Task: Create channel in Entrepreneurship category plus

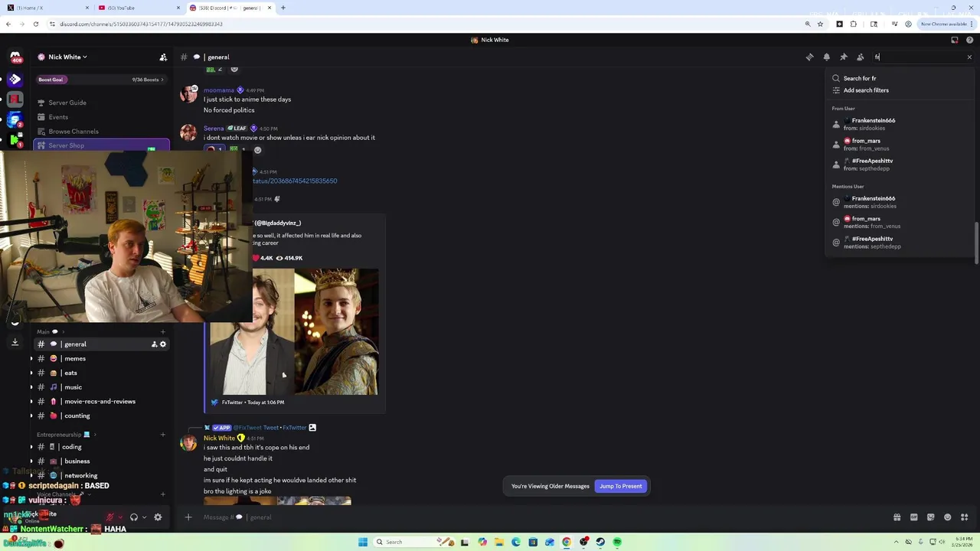Action: pyautogui.click(x=162, y=435)
